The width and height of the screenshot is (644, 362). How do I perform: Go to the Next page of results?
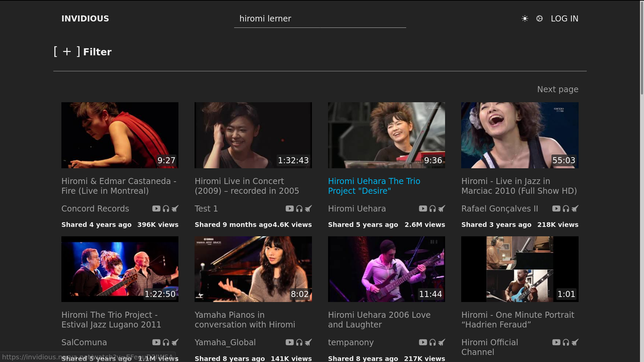click(557, 89)
